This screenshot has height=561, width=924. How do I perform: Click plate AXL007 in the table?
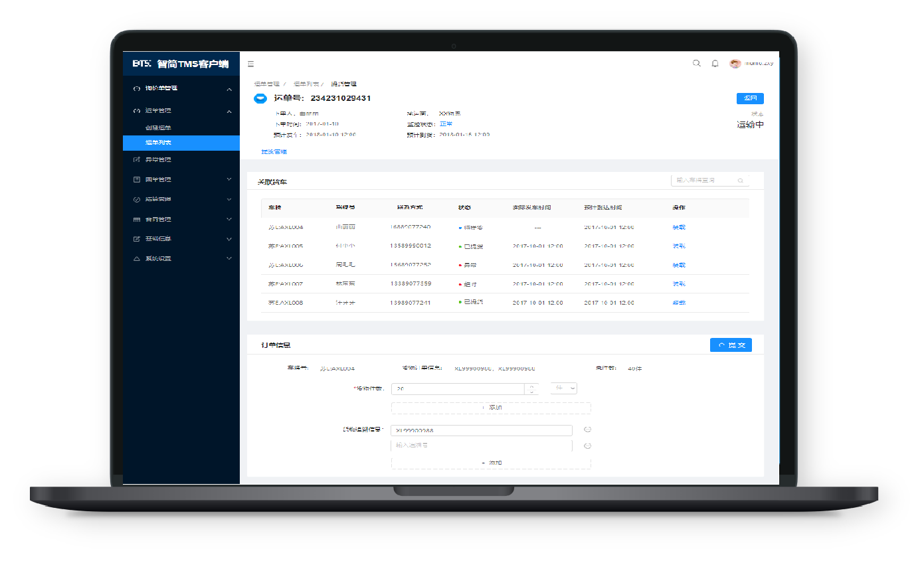(x=286, y=284)
